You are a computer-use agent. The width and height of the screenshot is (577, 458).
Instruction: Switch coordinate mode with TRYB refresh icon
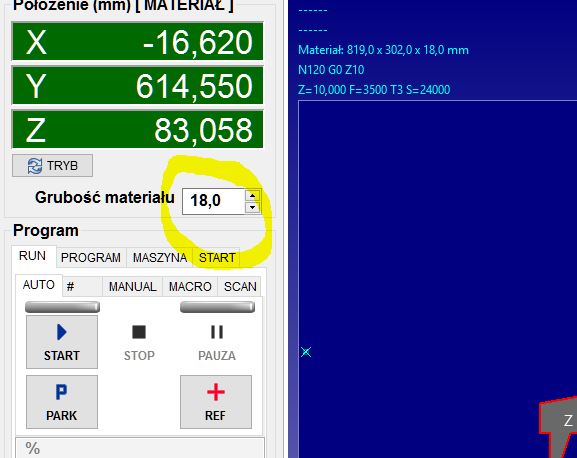[52, 166]
